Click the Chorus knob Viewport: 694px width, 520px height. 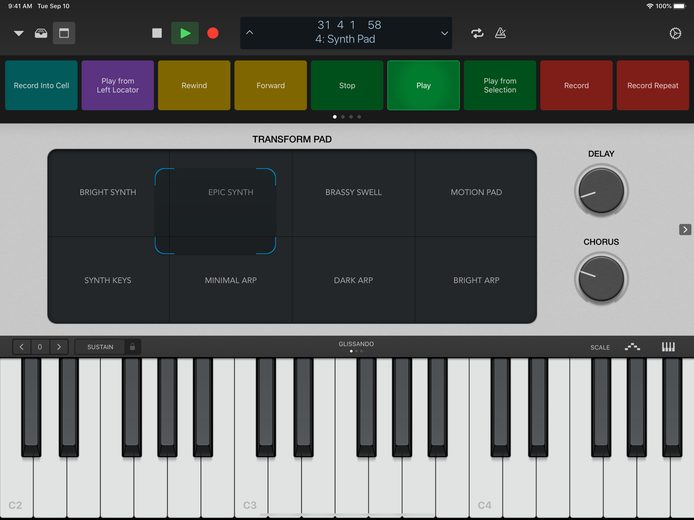coord(601,278)
